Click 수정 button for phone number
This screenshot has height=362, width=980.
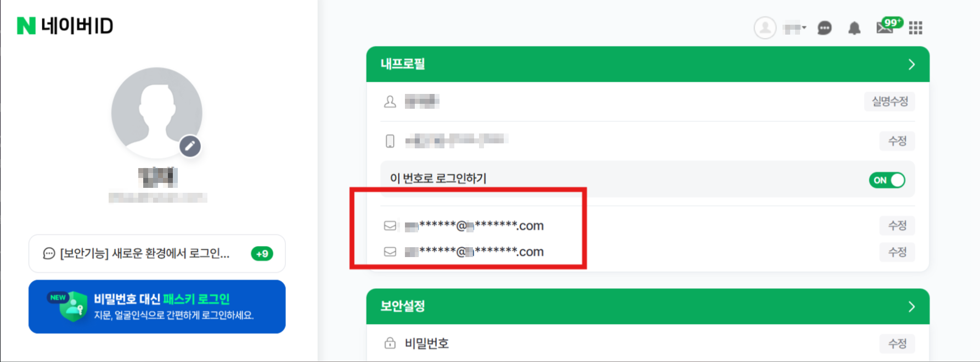pyautogui.click(x=897, y=141)
